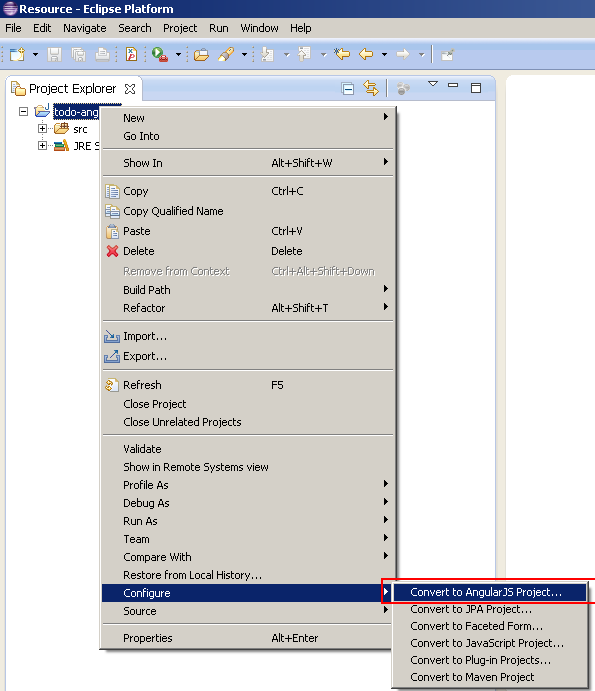Click the open folder toolbar icon
The image size is (595, 691).
point(201,55)
